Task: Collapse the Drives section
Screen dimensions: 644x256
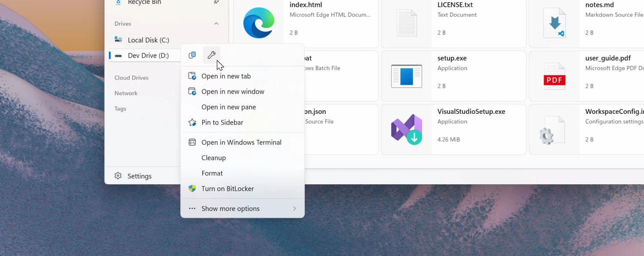Action: tap(216, 24)
